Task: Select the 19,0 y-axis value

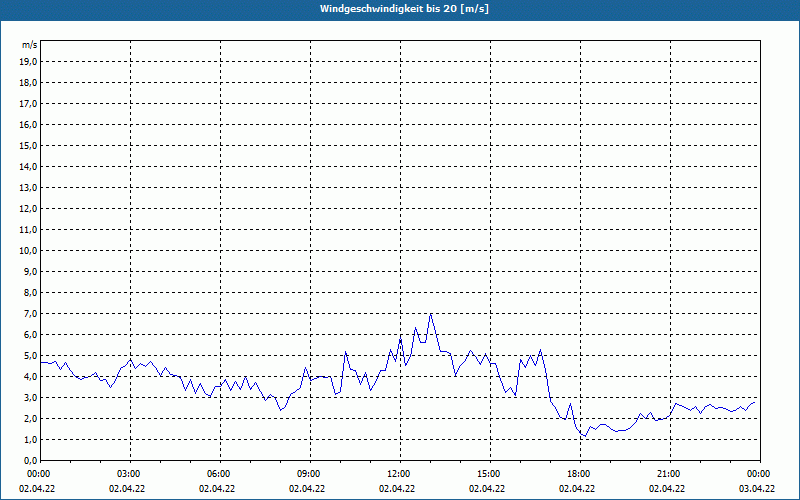Action: click(x=28, y=62)
